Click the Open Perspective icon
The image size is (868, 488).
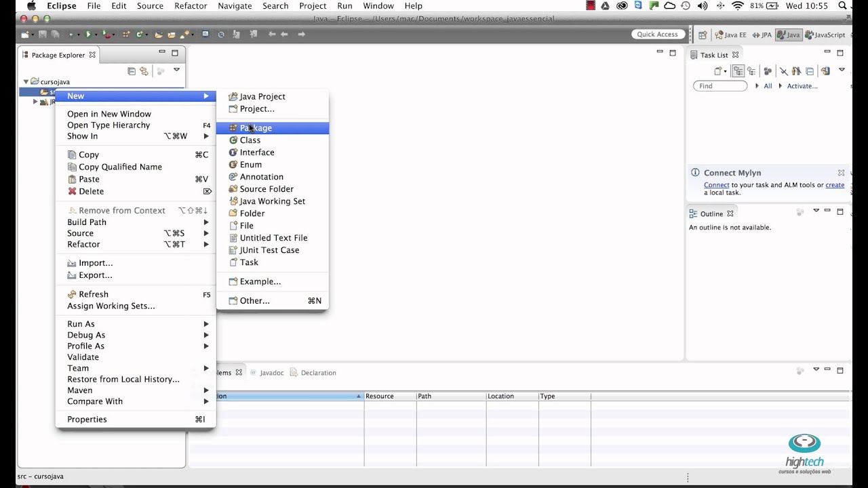703,35
